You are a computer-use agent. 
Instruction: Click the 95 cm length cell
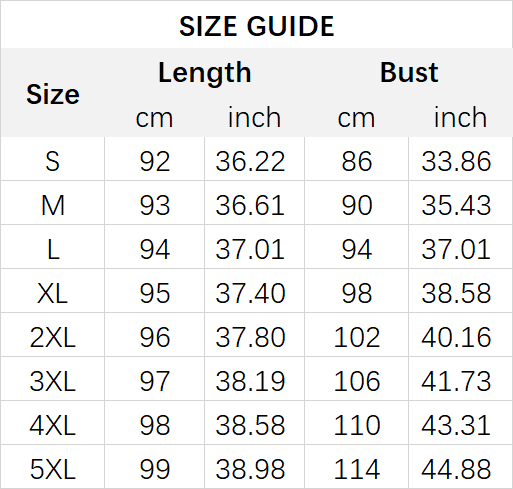click(155, 293)
